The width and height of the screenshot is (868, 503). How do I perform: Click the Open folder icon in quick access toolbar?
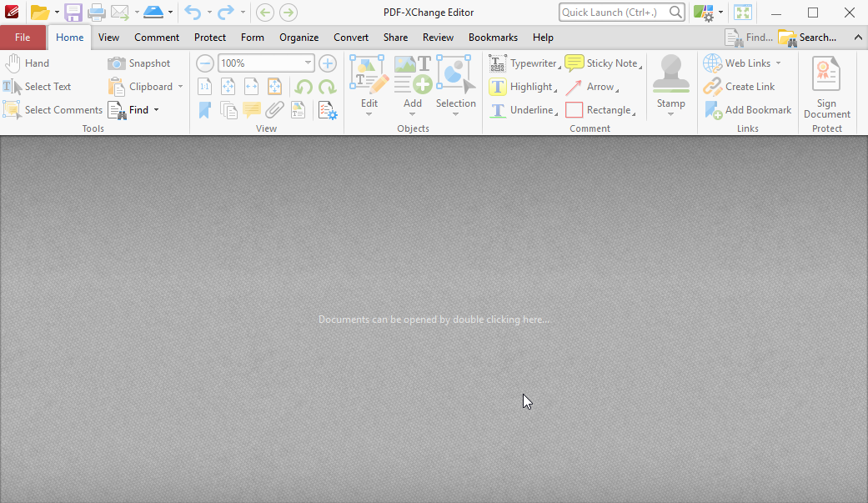(40, 13)
